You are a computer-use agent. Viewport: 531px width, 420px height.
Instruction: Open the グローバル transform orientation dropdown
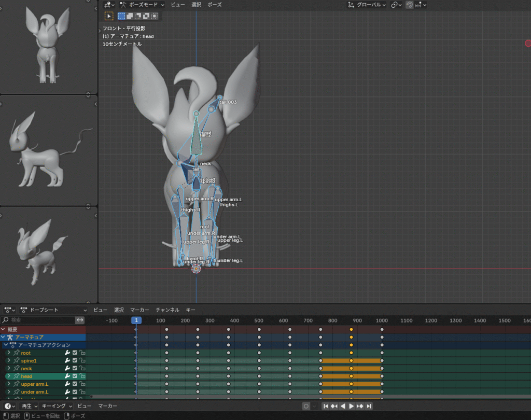click(367, 5)
